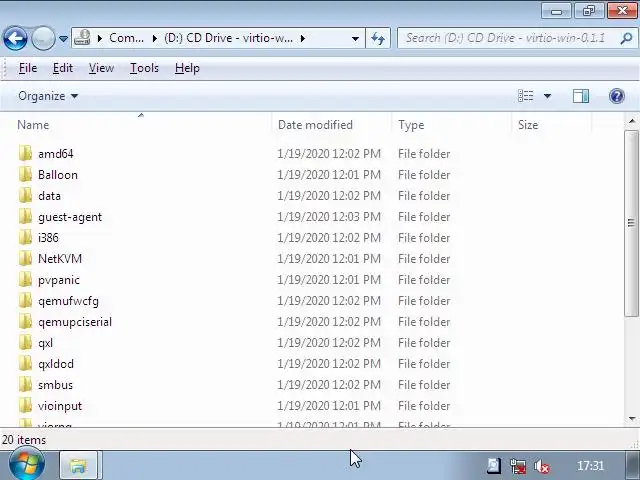Open the View menu
The height and width of the screenshot is (480, 640).
tap(101, 68)
